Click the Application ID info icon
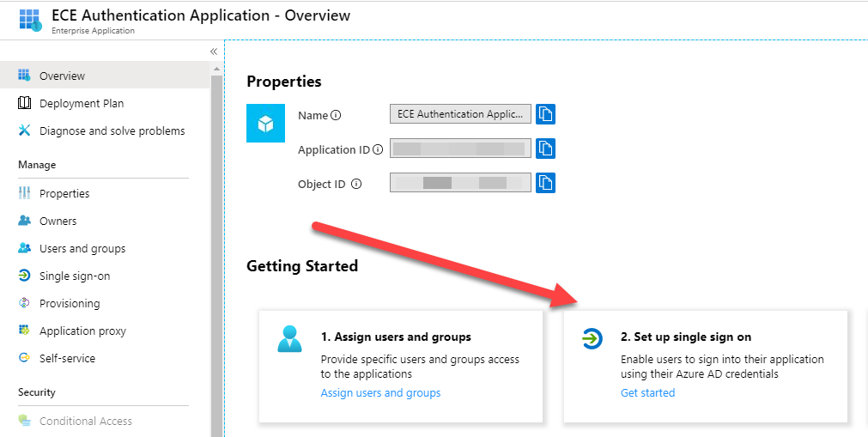Screen dimensions: 868x437 tap(378, 149)
